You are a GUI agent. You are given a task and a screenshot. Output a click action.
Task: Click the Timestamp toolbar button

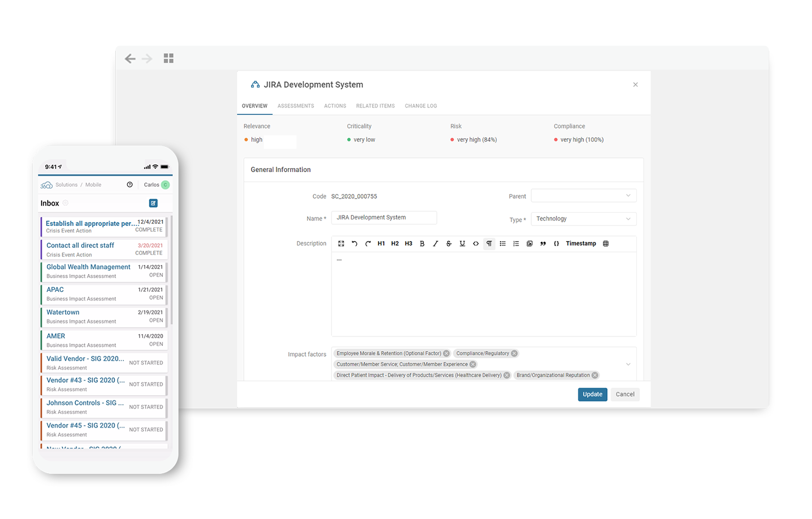pos(581,244)
